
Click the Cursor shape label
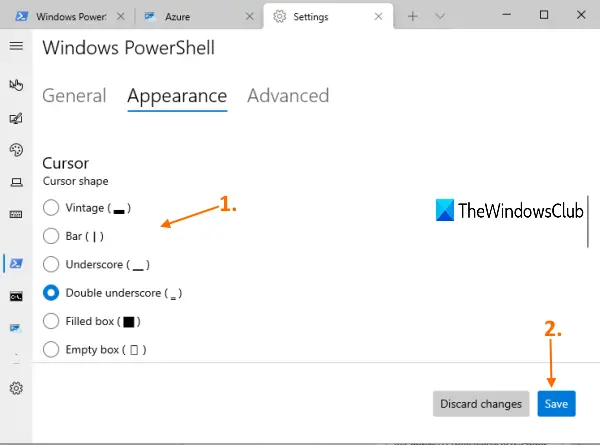click(x=75, y=181)
